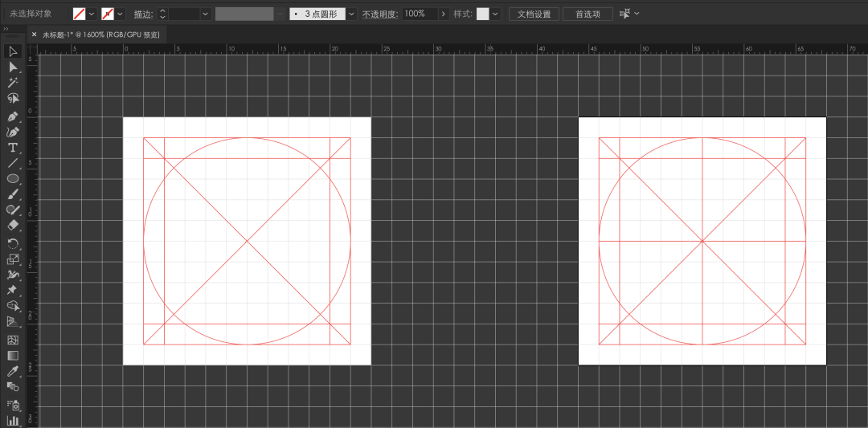Click the 样式 style swatch
Image resolution: width=868 pixels, height=428 pixels.
pos(483,14)
